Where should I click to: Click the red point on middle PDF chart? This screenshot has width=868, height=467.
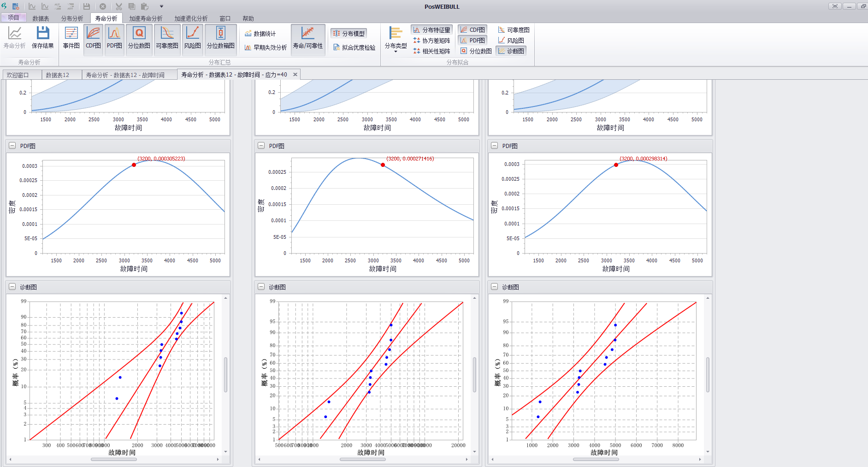[x=383, y=165]
